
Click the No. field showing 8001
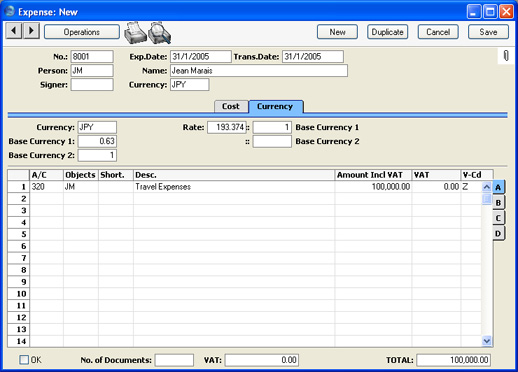tap(92, 57)
